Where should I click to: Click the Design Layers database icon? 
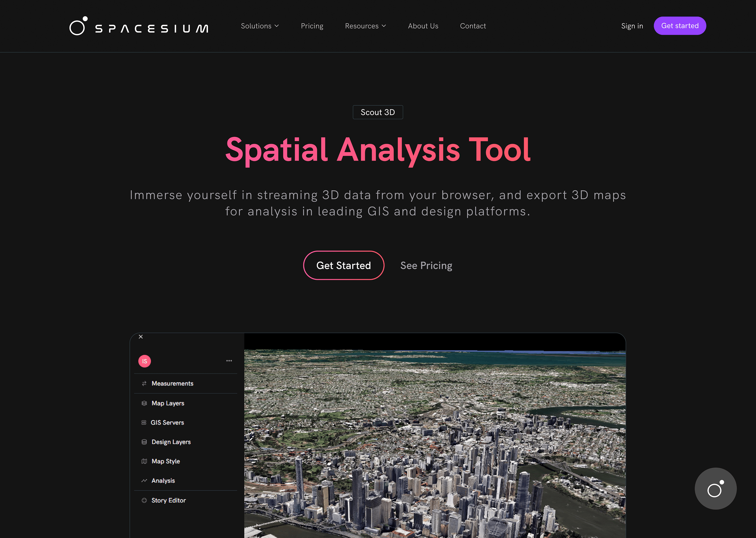click(144, 442)
